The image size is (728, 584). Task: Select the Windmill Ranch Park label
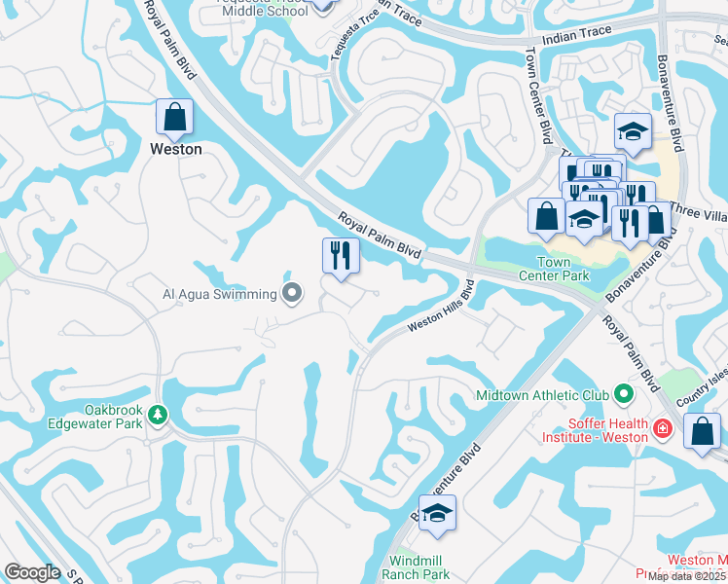pos(416,567)
